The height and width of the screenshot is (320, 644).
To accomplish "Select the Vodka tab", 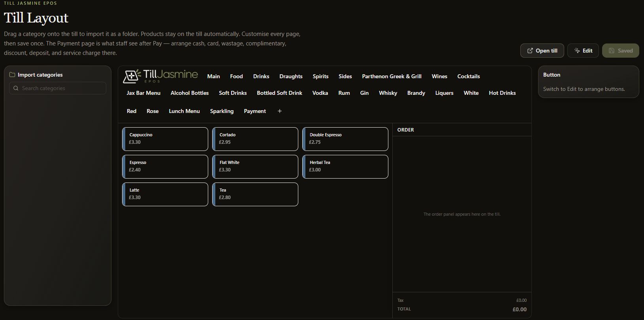I will 320,93.
